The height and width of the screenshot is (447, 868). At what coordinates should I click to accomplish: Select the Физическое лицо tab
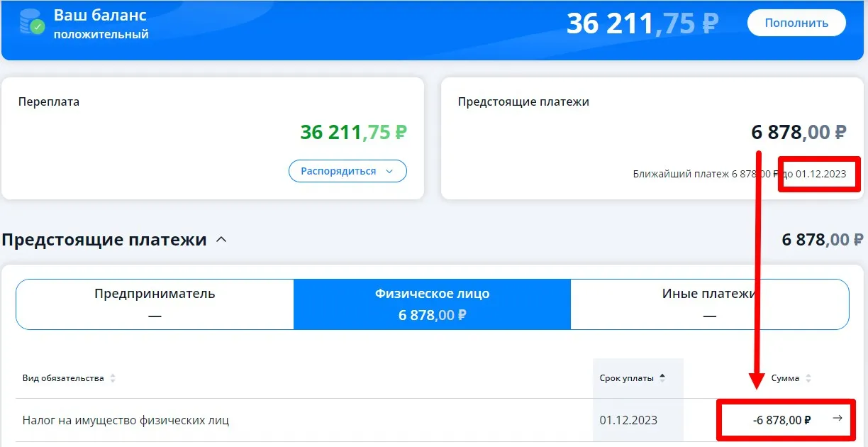(x=432, y=304)
